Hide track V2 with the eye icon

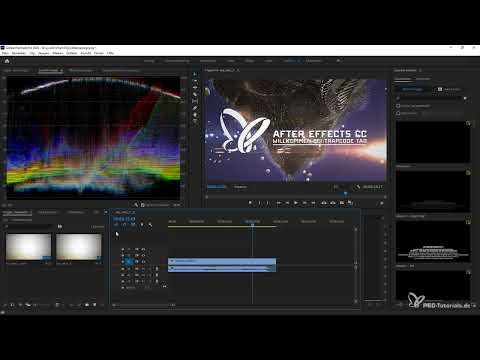[143, 255]
